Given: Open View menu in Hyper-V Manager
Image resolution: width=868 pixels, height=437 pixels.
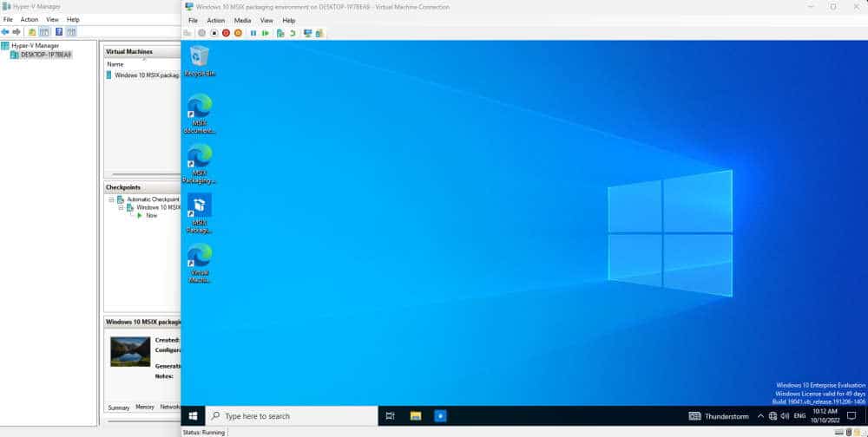Looking at the screenshot, I should click(52, 19).
